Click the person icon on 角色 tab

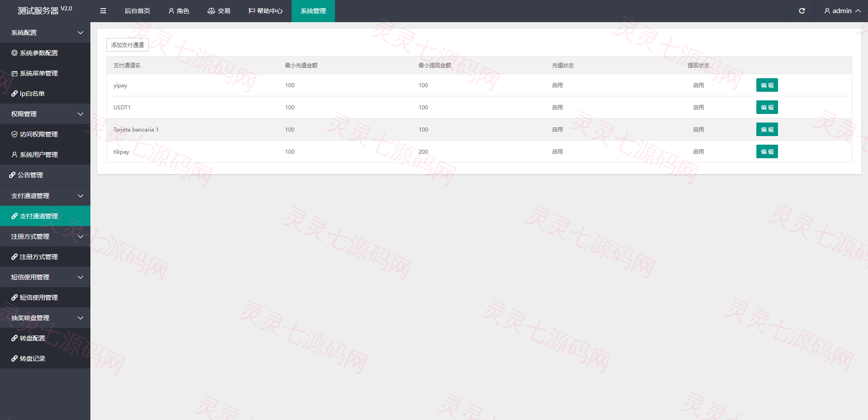coord(171,11)
